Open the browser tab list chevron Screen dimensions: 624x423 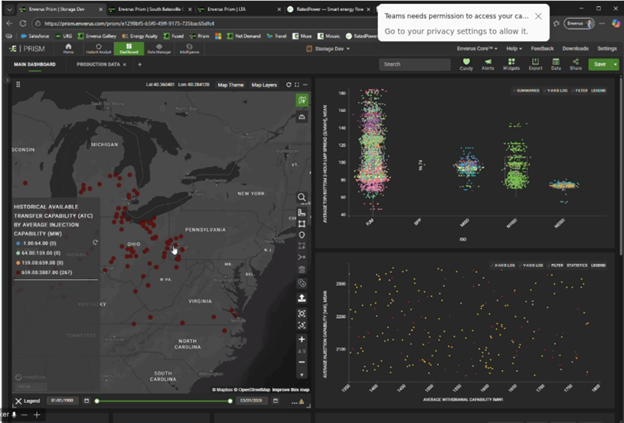pyautogui.click(x=9, y=9)
